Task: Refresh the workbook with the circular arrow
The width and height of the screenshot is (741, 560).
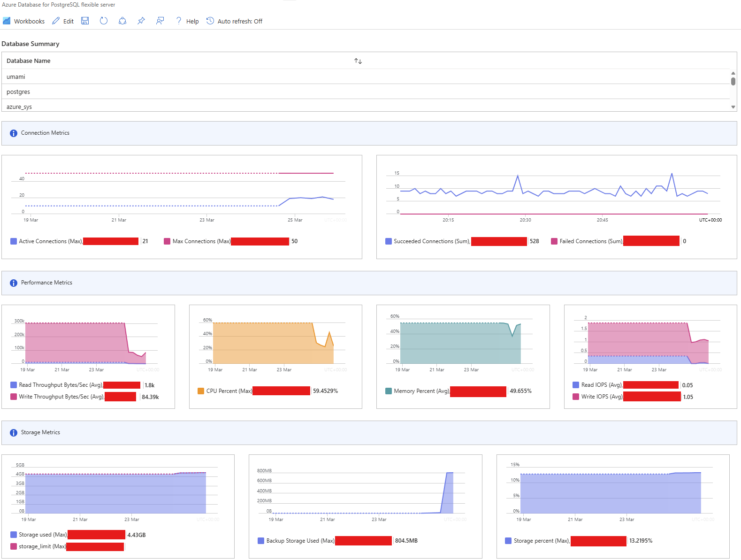Action: coord(104,21)
